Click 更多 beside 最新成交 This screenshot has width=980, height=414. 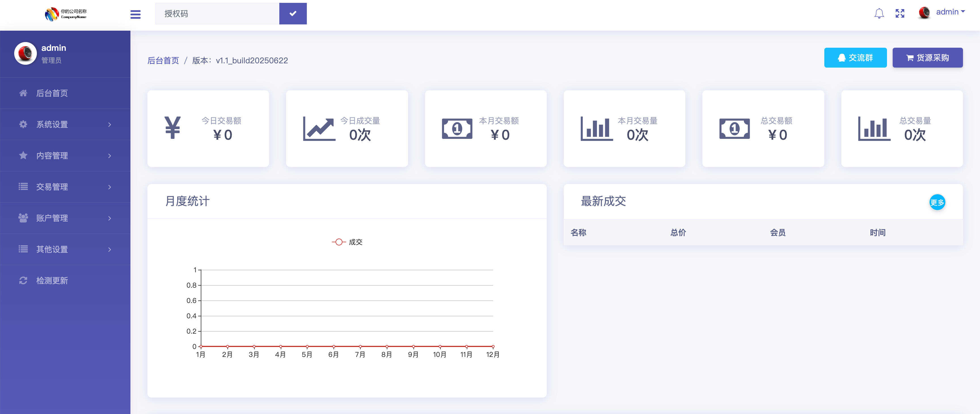coord(937,202)
